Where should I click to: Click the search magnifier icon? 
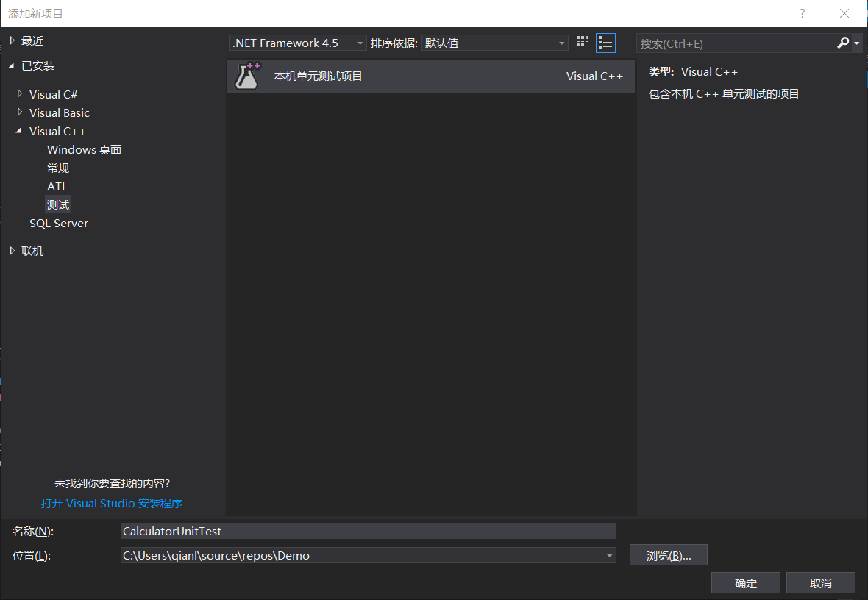[843, 43]
